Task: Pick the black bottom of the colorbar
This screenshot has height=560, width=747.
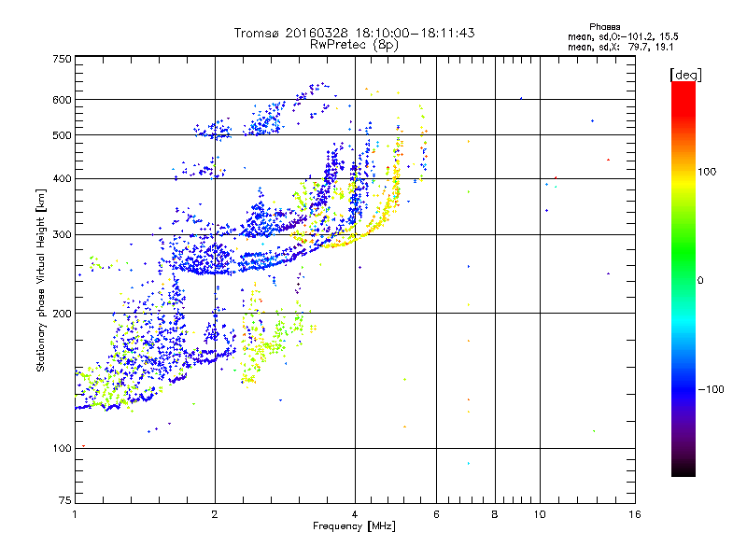Action: (x=684, y=471)
